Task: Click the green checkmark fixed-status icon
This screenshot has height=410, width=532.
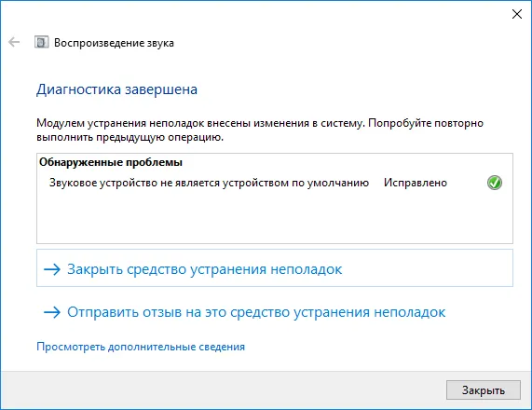Action: (x=495, y=183)
